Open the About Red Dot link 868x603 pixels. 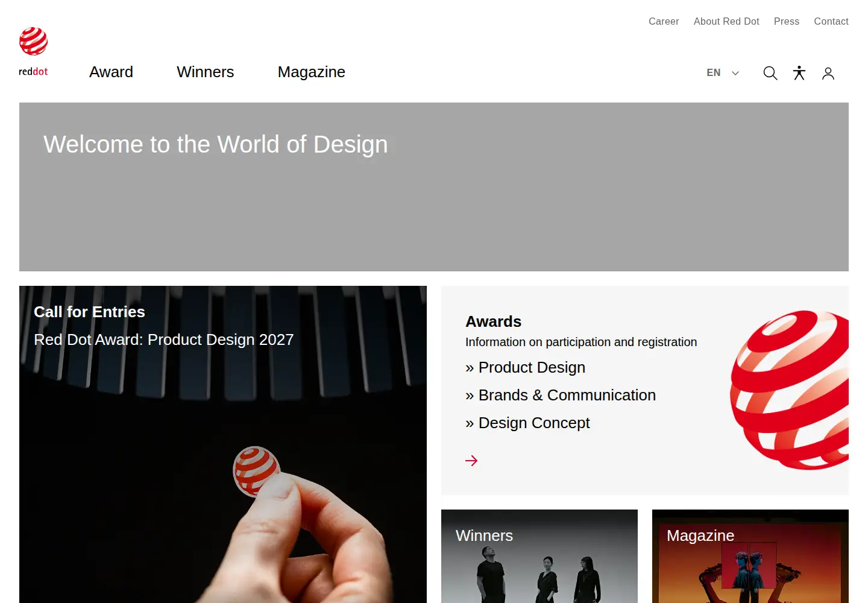click(726, 21)
